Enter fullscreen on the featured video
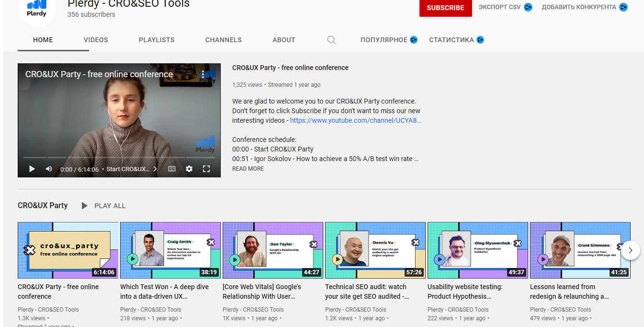644x327 pixels. [206, 169]
